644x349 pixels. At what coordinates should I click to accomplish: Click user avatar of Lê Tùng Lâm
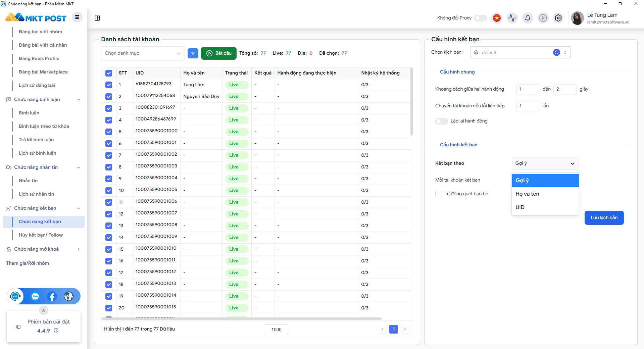(578, 18)
